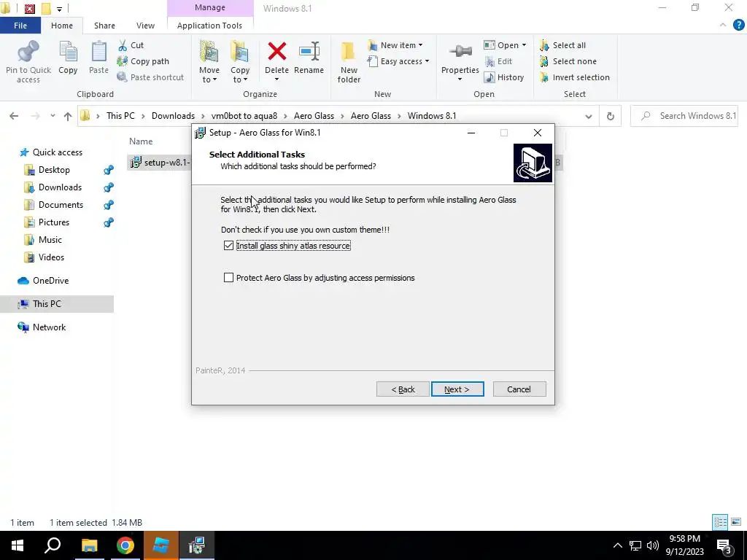Click Next in setup wizard
Screen dimensions: 747x560
pos(457,389)
